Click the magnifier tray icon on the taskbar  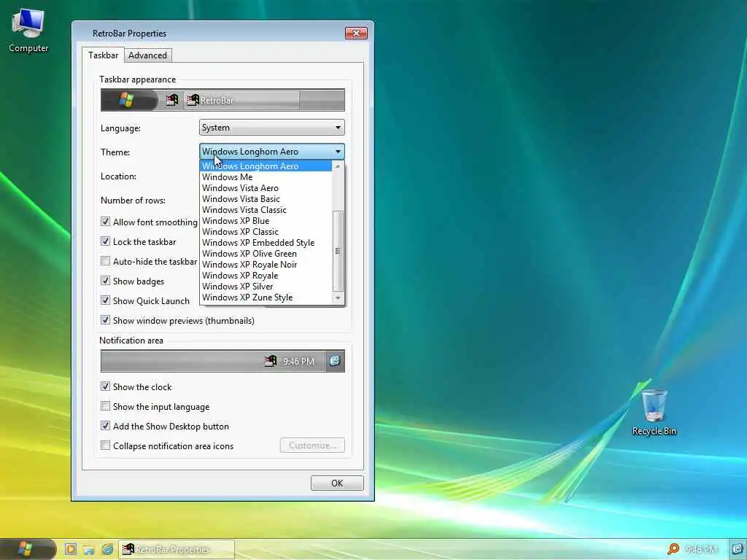[x=673, y=549]
